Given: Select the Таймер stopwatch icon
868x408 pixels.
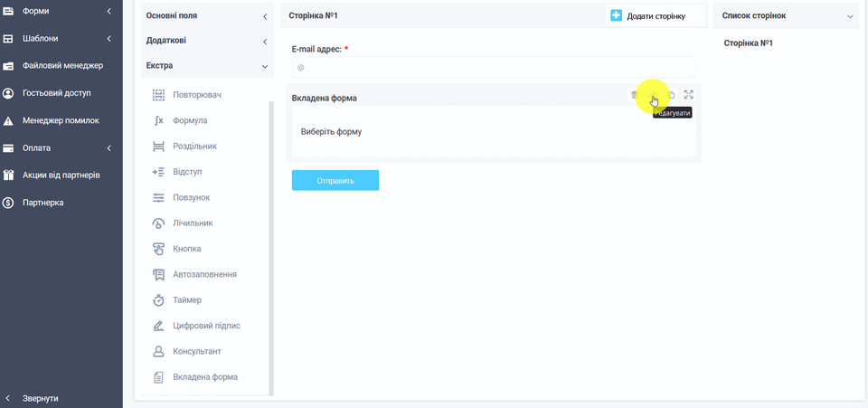Looking at the screenshot, I should tap(158, 300).
